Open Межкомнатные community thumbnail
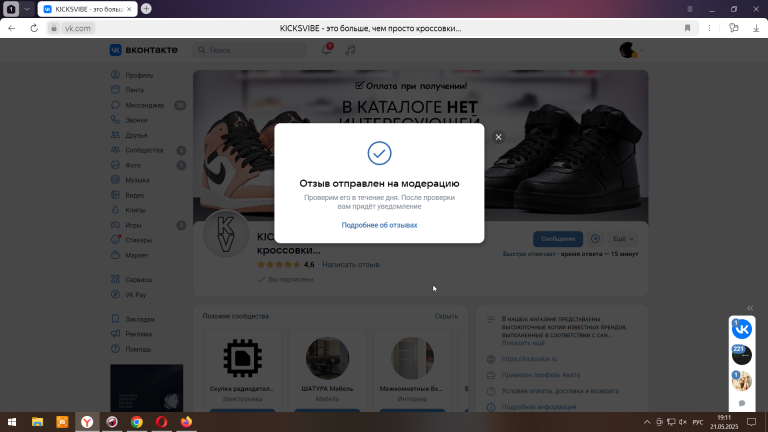Image resolution: width=768 pixels, height=432 pixels. tap(412, 358)
